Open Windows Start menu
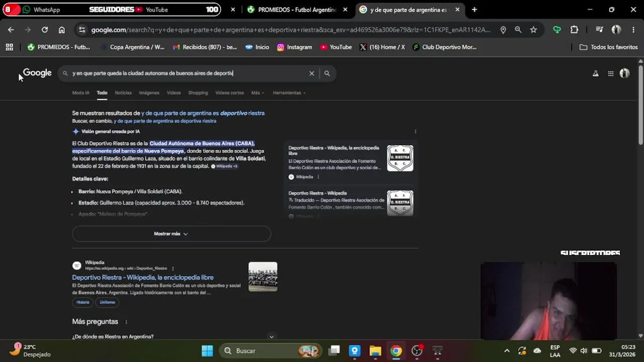The height and width of the screenshot is (362, 644). tap(207, 350)
